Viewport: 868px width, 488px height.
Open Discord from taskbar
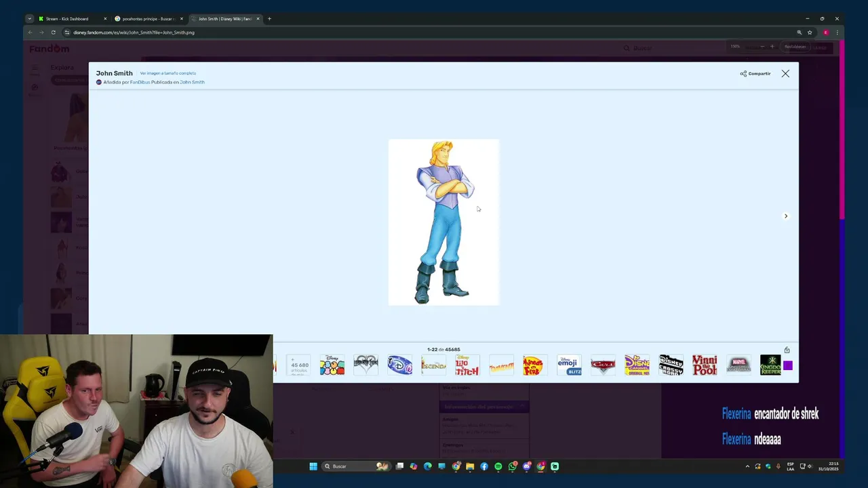(x=527, y=466)
